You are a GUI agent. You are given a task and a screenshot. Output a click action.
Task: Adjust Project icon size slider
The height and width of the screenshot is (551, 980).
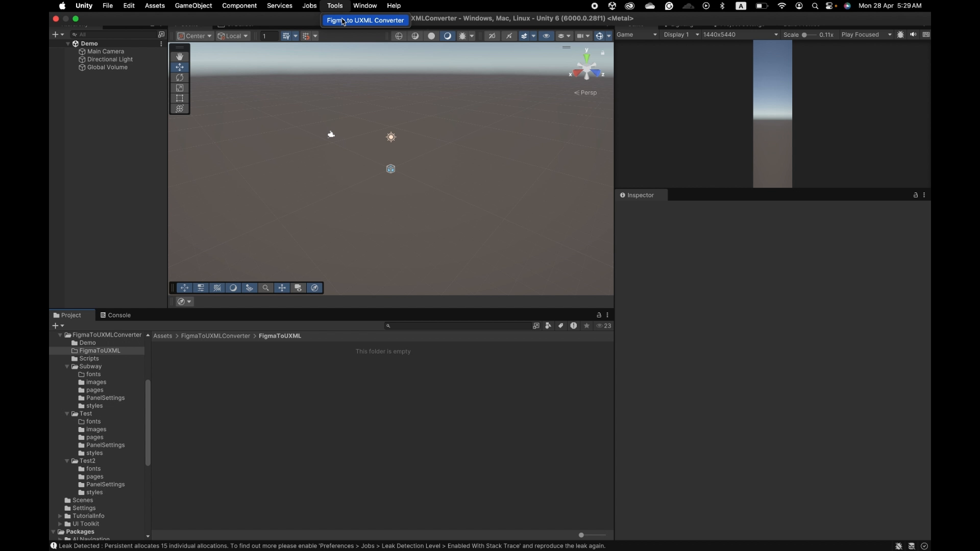click(x=592, y=535)
